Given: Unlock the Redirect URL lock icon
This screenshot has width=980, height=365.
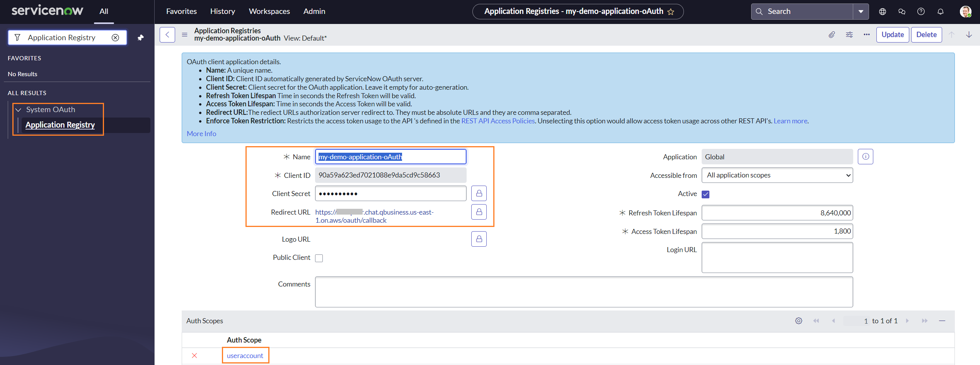Looking at the screenshot, I should tap(479, 212).
